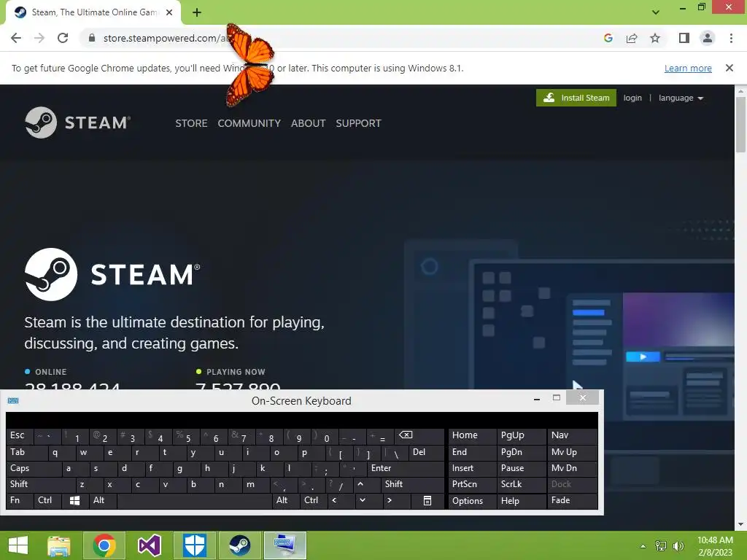Click the PrtScn key
The image size is (747, 560).
click(x=472, y=485)
